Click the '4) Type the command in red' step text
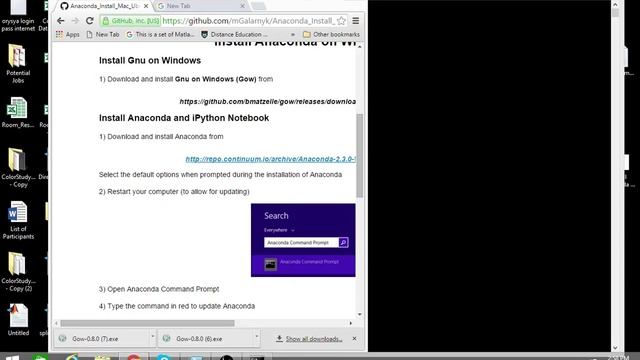 click(177, 306)
